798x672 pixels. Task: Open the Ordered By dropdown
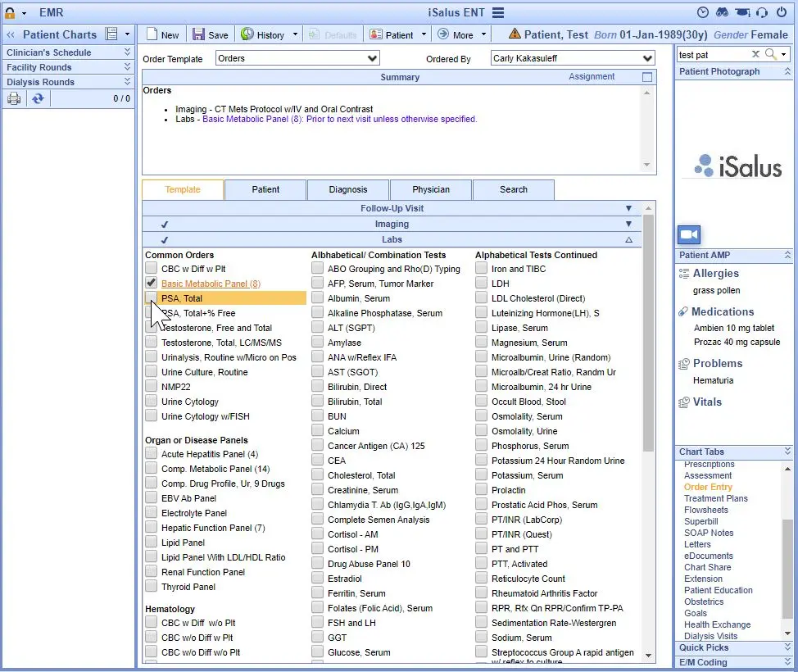pyautogui.click(x=650, y=58)
